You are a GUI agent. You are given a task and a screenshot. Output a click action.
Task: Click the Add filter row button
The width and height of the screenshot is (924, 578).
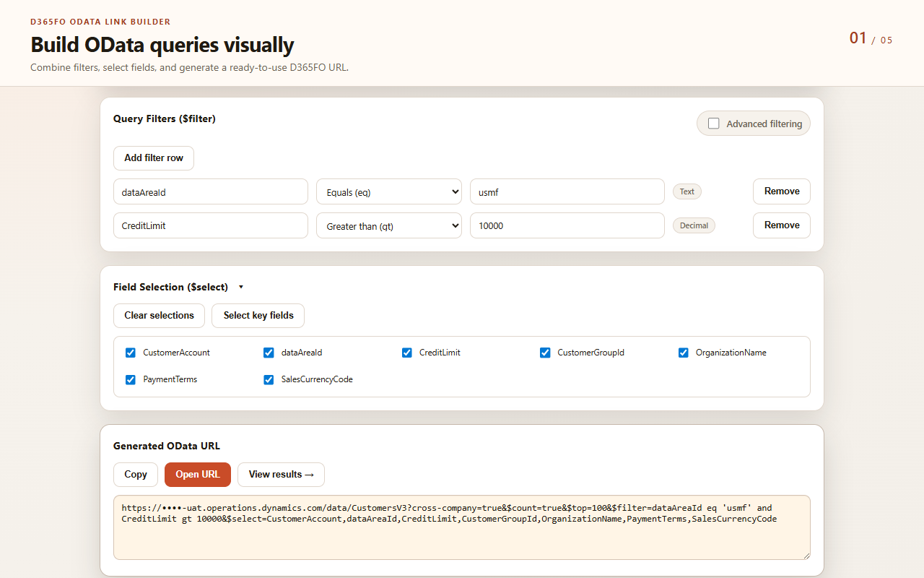pyautogui.click(x=154, y=158)
